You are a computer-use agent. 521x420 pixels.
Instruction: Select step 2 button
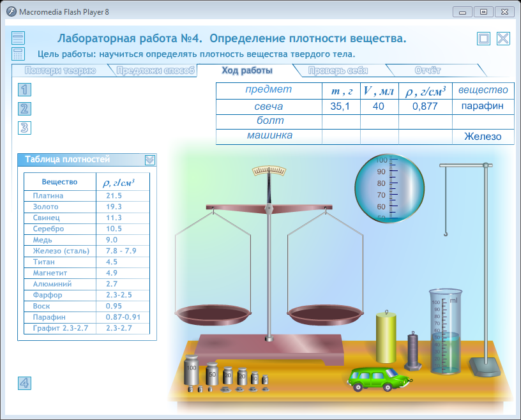coord(24,109)
